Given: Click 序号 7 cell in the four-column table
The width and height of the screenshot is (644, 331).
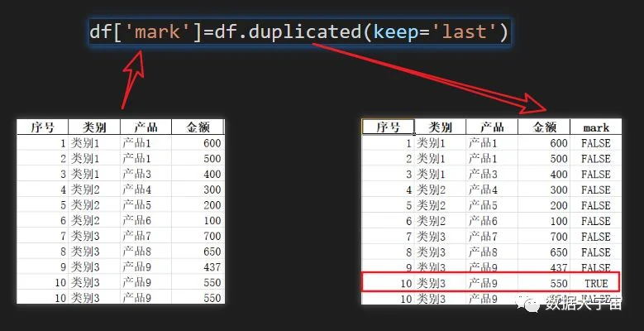Looking at the screenshot, I should (43, 236).
